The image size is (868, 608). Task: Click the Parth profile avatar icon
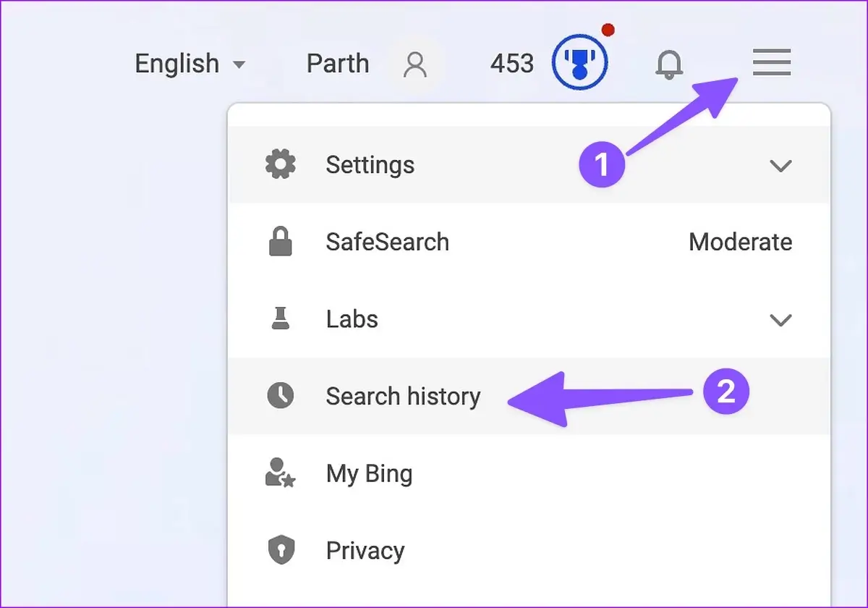tap(415, 64)
